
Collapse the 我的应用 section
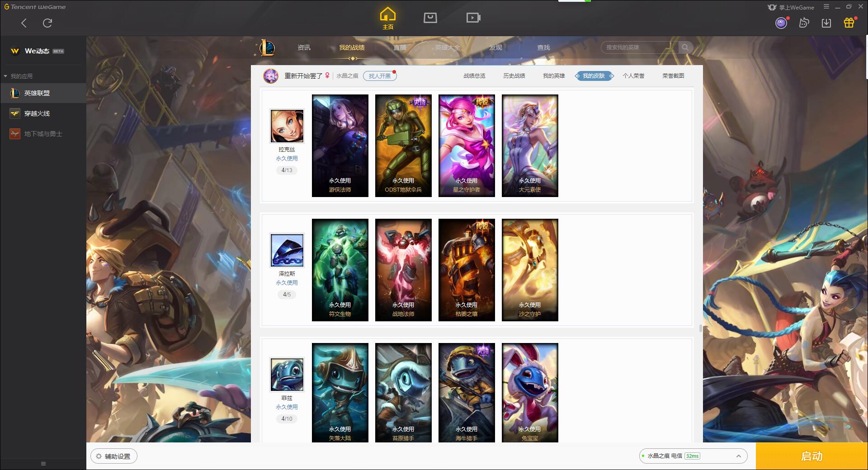coord(18,76)
